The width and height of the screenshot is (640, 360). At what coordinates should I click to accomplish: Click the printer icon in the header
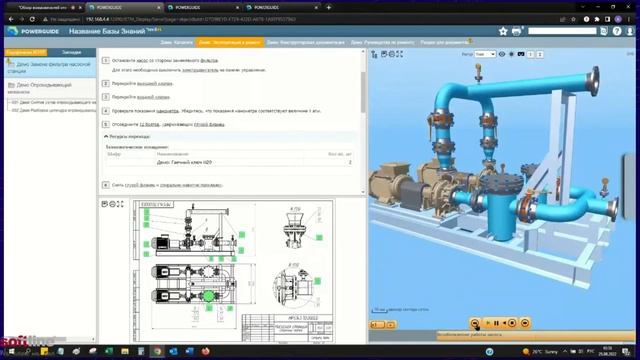point(516,31)
